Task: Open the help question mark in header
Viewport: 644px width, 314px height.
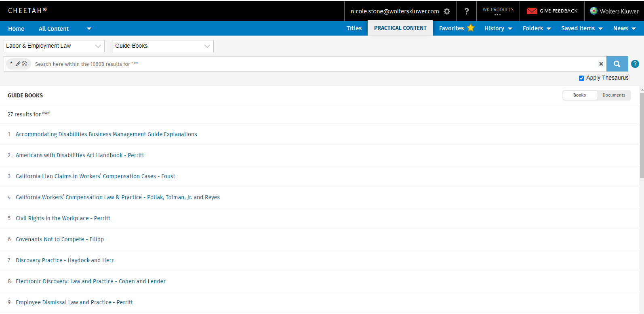Action: (467, 11)
